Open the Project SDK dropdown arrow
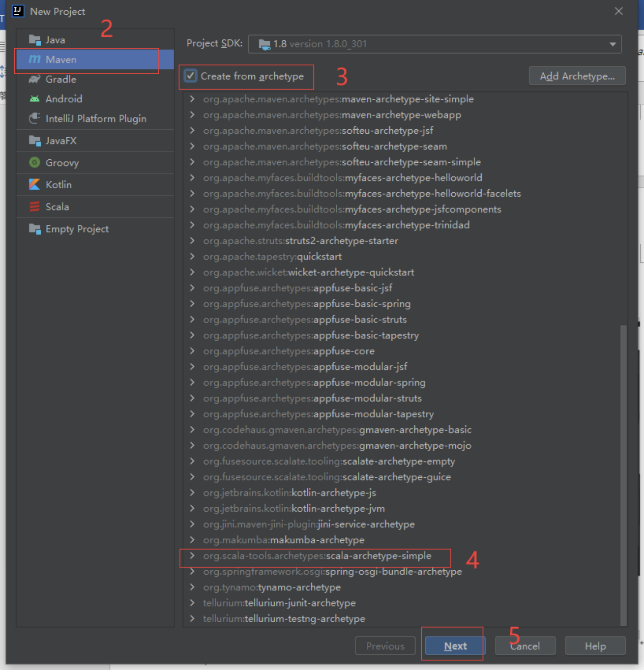644x670 pixels. point(613,44)
